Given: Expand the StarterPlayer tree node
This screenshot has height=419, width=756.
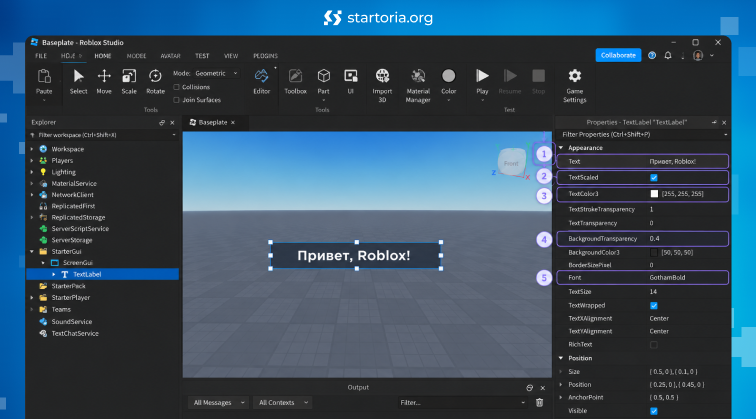Looking at the screenshot, I should coord(32,297).
